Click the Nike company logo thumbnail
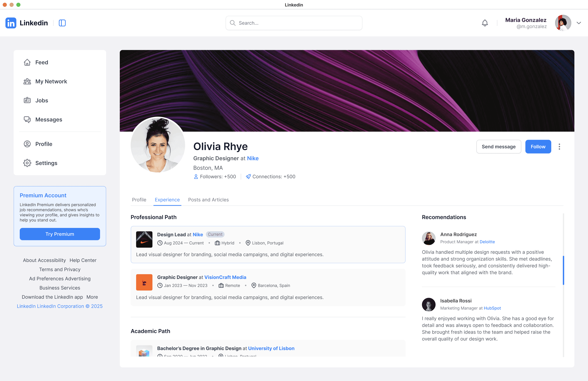The width and height of the screenshot is (588, 381). [144, 239]
